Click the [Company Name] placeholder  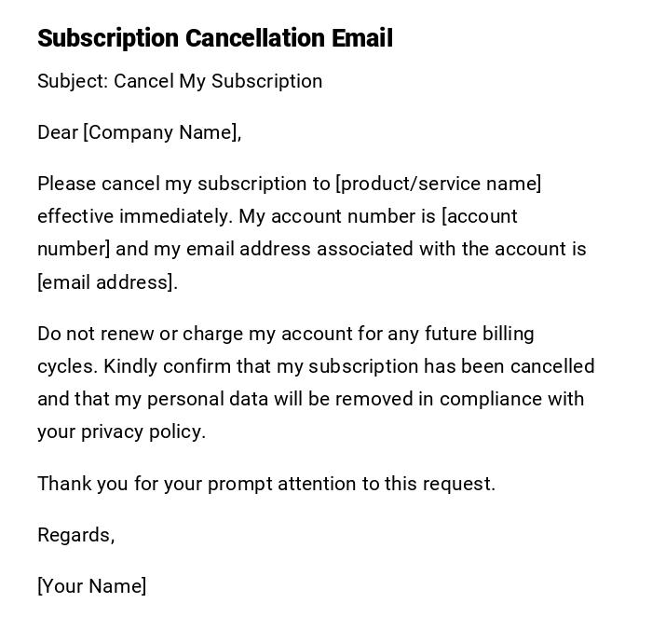point(160,132)
